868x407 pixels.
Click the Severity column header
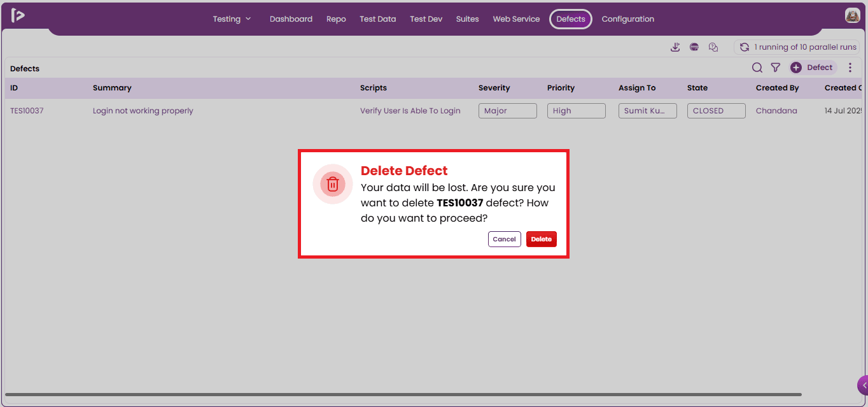[x=494, y=88]
